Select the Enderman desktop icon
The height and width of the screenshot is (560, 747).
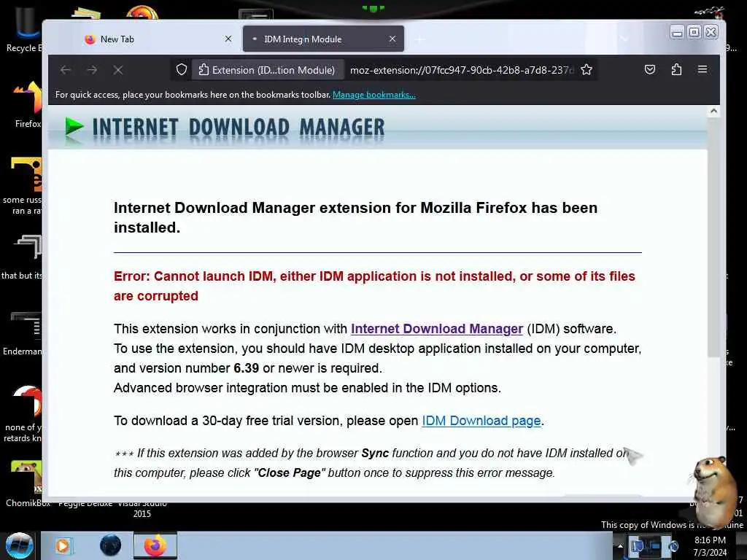pyautogui.click(x=23, y=333)
